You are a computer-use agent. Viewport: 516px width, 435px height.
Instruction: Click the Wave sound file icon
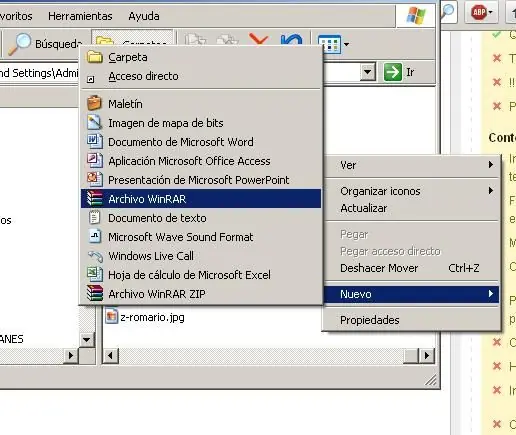pyautogui.click(x=95, y=236)
